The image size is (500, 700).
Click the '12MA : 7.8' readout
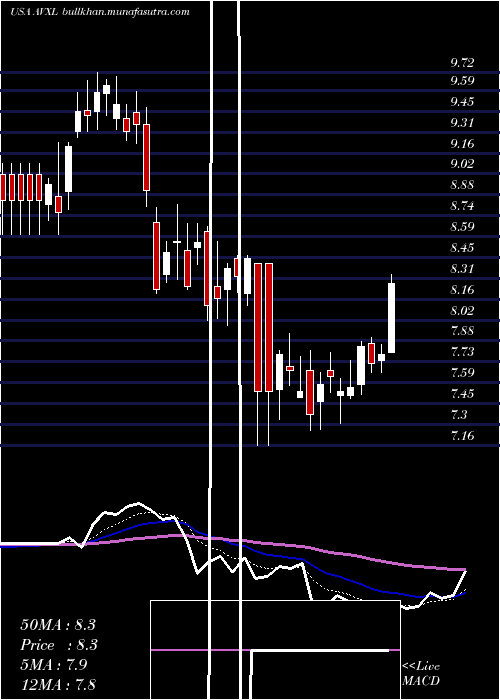[58, 684]
